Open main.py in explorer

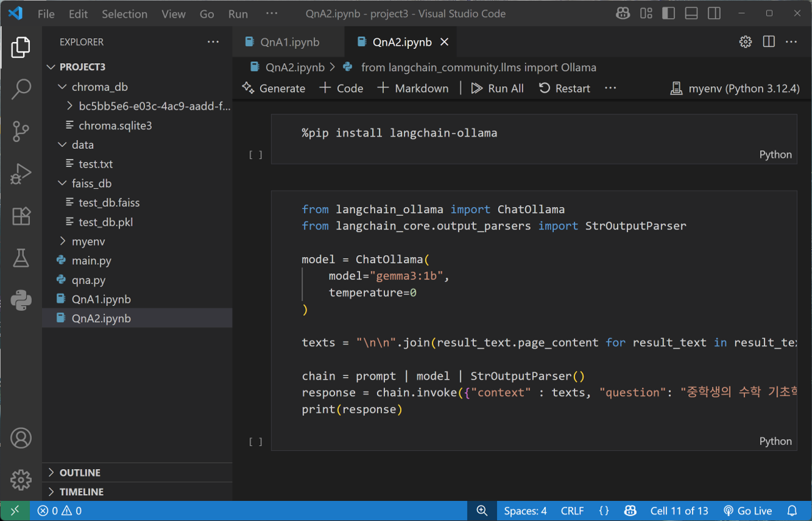[138, 260]
